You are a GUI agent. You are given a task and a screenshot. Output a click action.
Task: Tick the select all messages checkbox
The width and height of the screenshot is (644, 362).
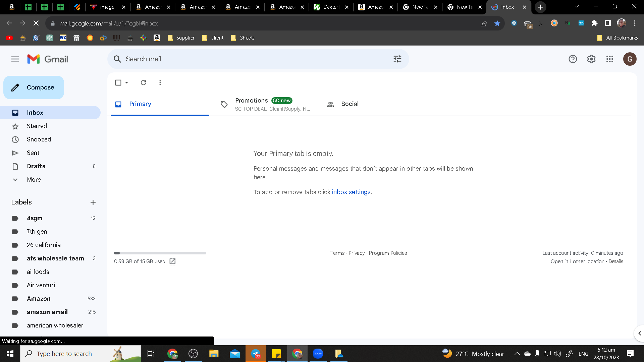118,82
